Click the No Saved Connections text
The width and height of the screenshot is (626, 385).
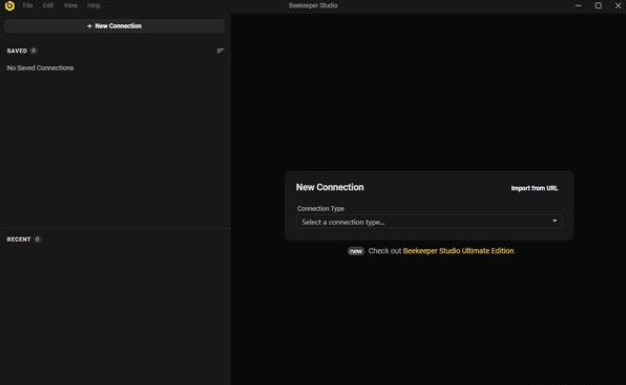[40, 68]
